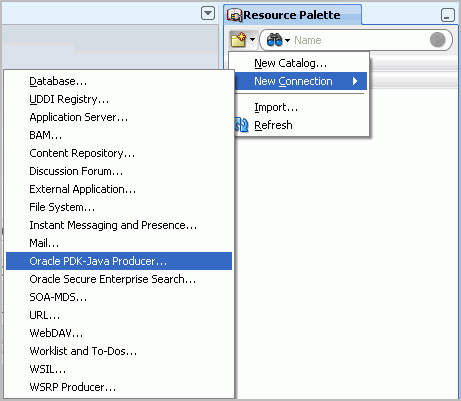Screen dimensions: 461x401
Task: Open the left panel dropdown menu button
Action: (208, 14)
